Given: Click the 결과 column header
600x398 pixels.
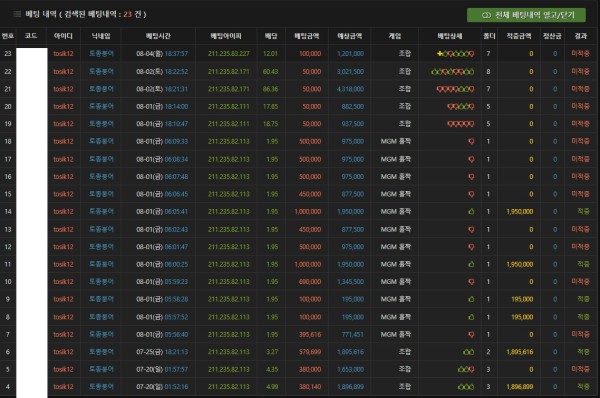Looking at the screenshot, I should [x=580, y=36].
